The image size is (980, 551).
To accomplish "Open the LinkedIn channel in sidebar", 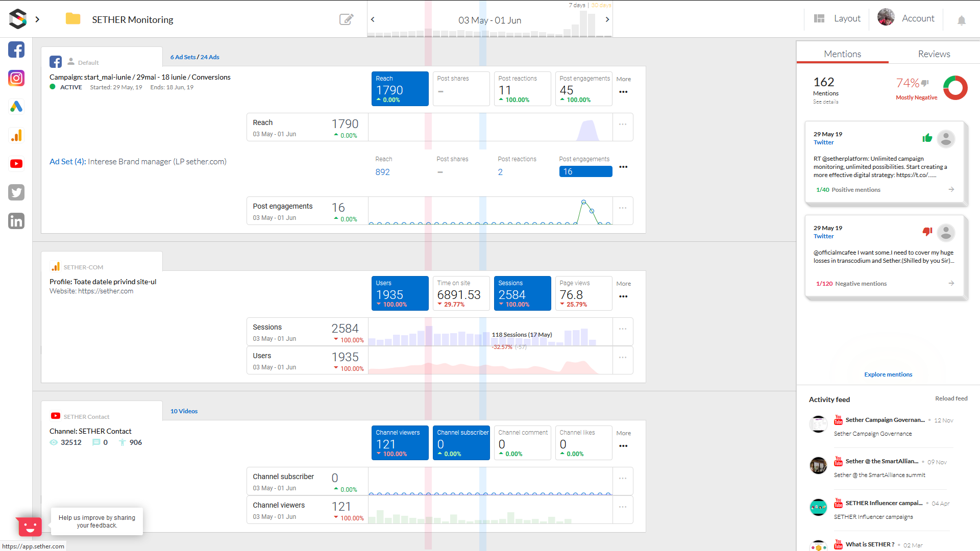I will (x=16, y=221).
